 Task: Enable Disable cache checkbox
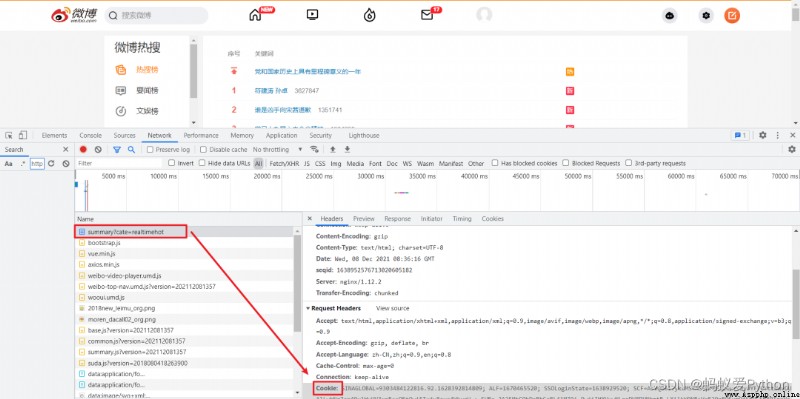point(203,149)
